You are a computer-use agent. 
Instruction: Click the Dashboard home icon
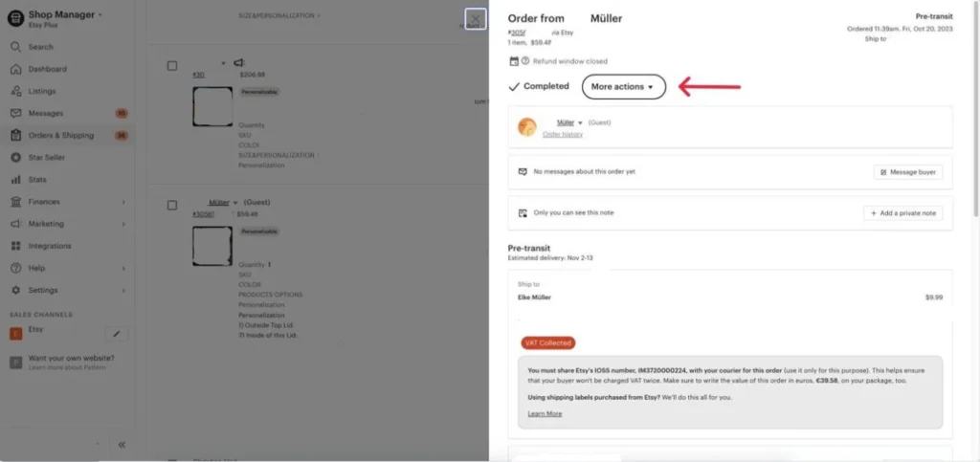15,69
